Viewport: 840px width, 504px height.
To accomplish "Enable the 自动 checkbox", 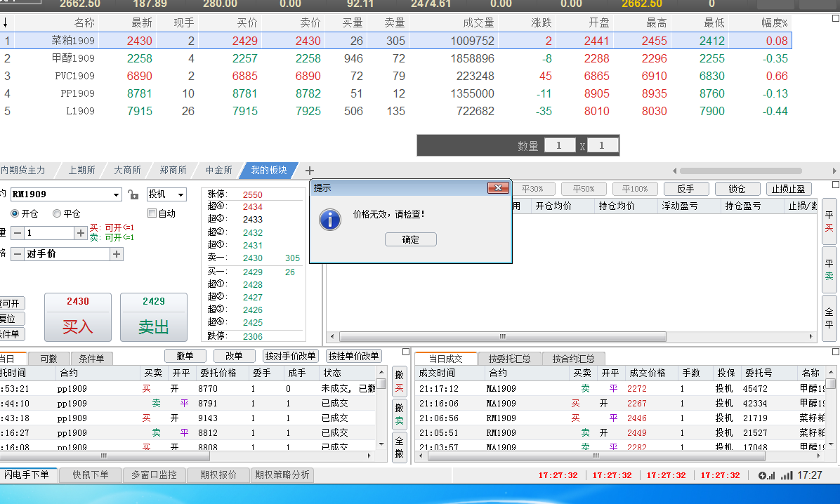I will (x=152, y=213).
